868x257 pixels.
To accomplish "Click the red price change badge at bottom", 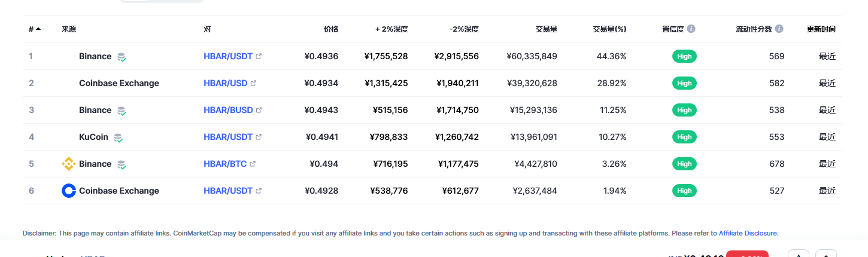I will pos(747,254).
